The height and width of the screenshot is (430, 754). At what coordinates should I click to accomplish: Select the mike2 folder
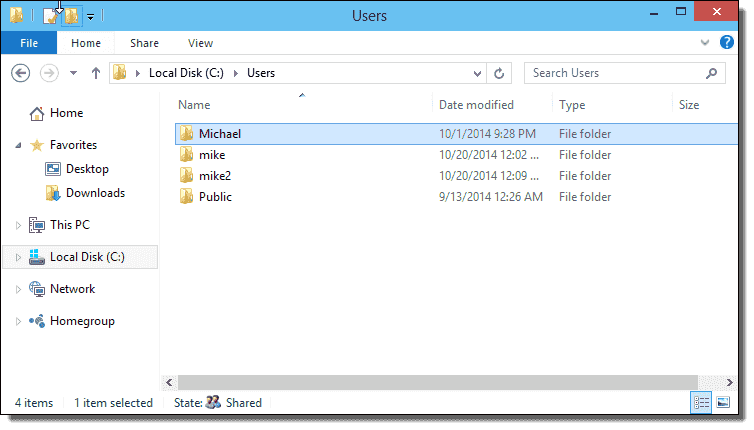coord(214,175)
